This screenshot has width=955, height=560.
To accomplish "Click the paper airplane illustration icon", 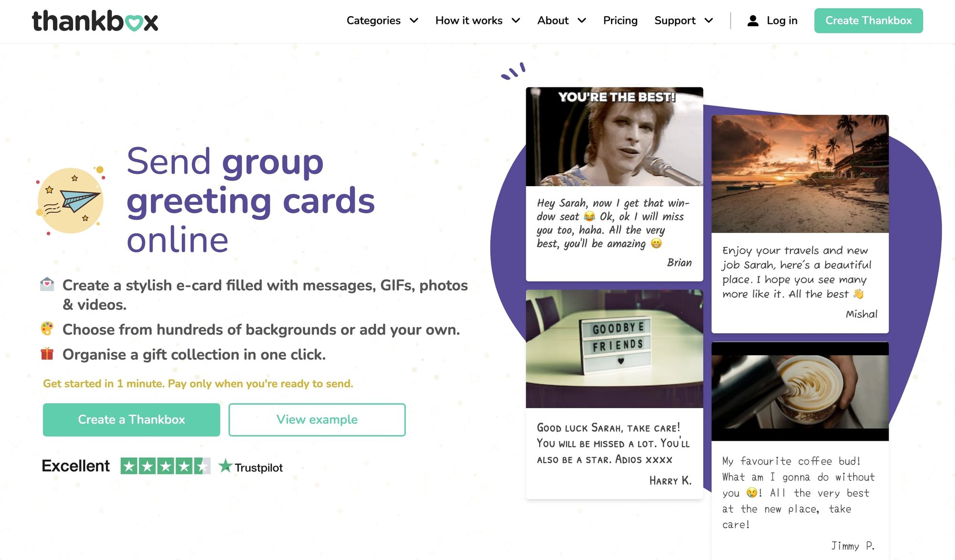I will coord(71,201).
